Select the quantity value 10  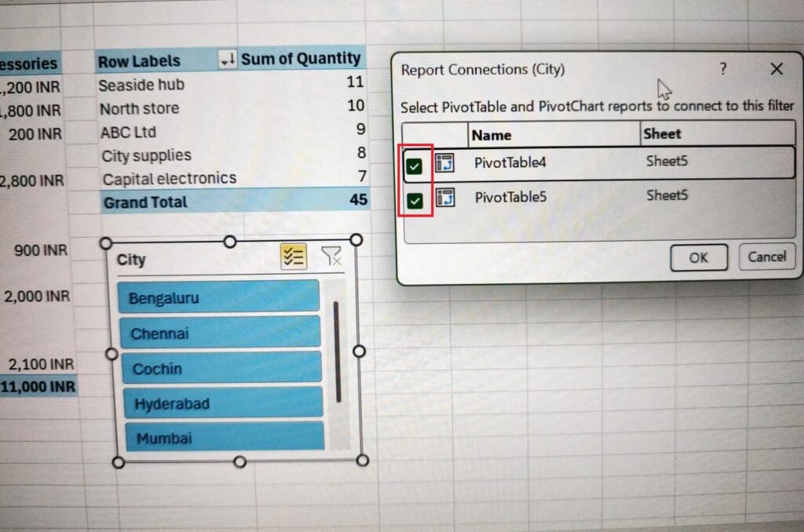[x=356, y=106]
